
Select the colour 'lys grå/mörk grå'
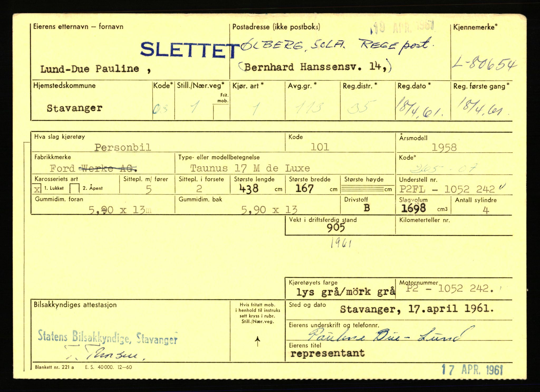[346, 292]
